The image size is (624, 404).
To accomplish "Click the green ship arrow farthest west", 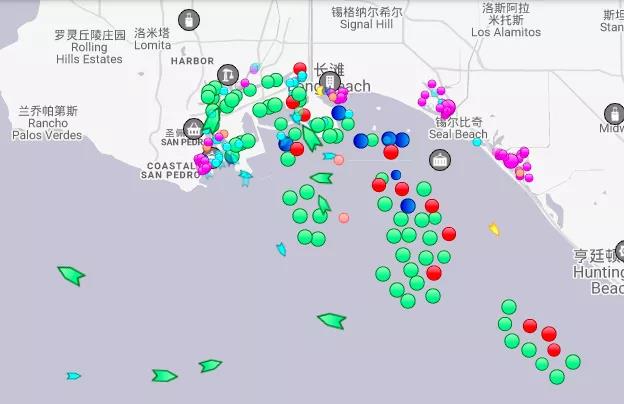I will click(71, 275).
